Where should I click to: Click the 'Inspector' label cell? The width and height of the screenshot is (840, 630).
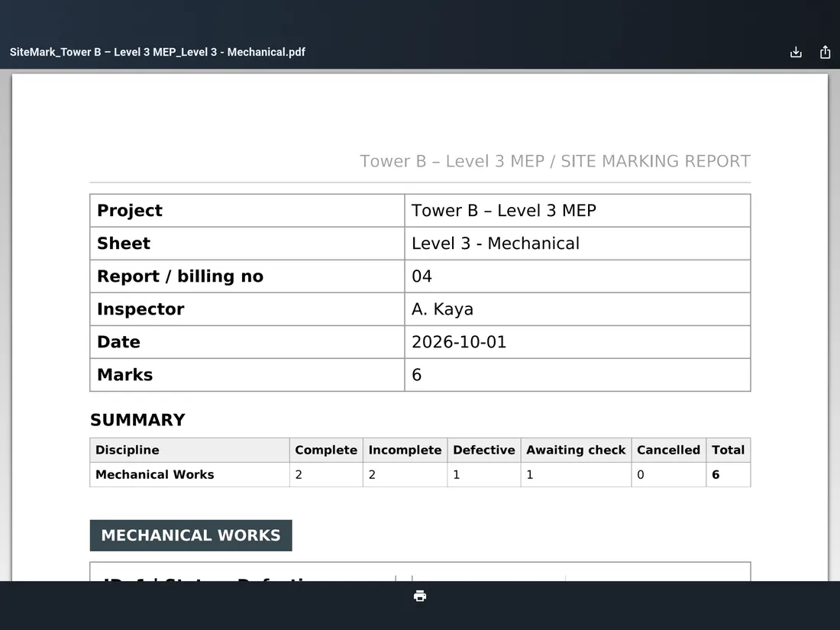[x=247, y=309]
